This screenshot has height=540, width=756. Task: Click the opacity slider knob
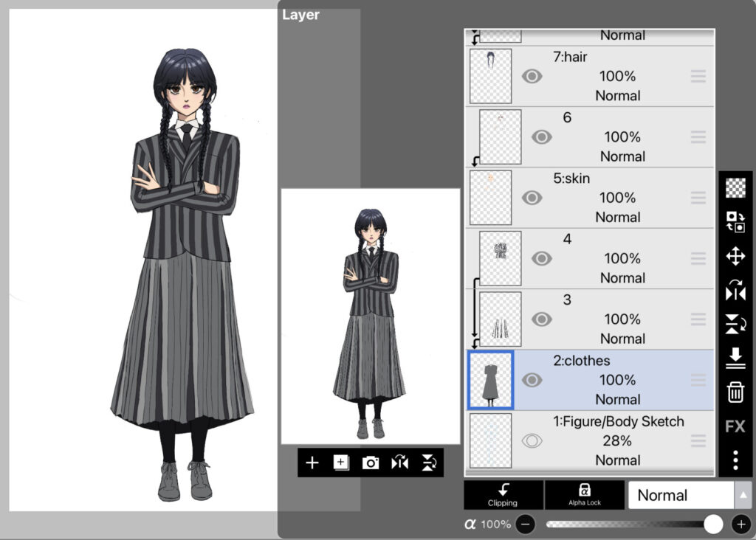713,524
